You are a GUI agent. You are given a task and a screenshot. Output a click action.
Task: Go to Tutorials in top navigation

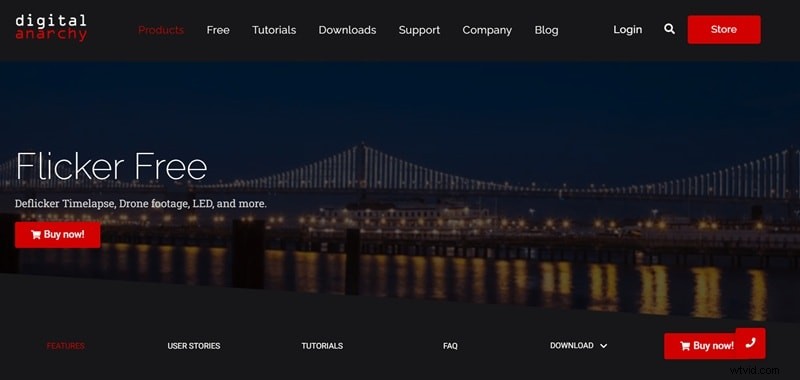(274, 30)
